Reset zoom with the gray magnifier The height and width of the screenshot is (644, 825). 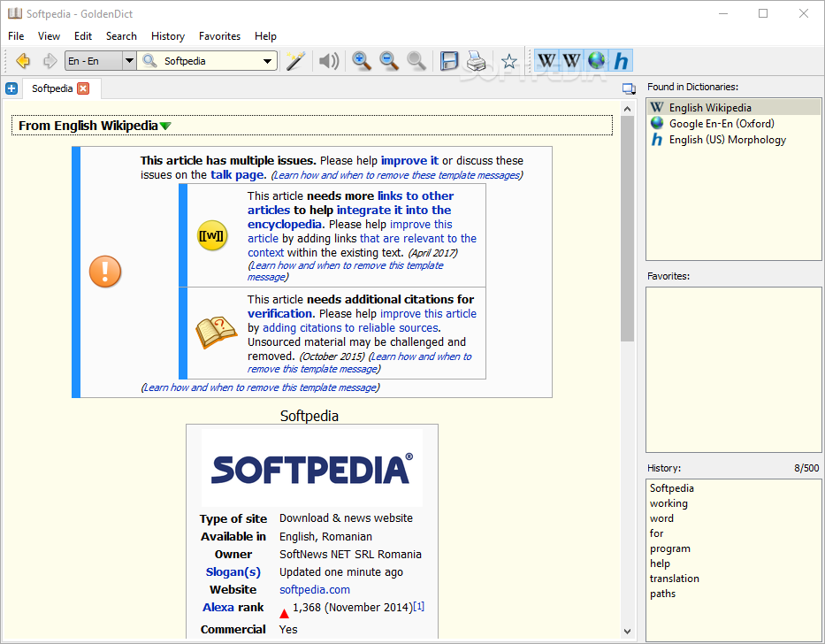[x=416, y=61]
